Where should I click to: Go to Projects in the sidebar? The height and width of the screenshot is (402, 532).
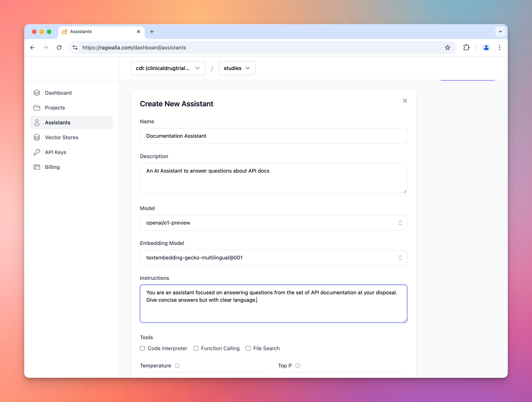[x=55, y=108]
